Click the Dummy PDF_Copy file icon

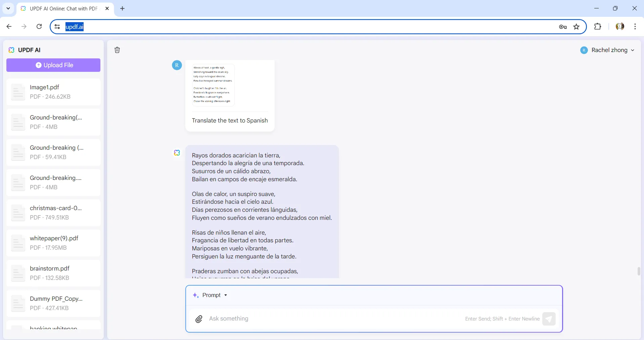pyautogui.click(x=18, y=303)
